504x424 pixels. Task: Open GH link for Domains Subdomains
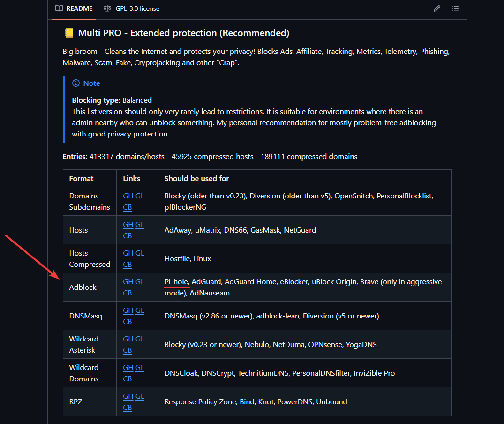(x=128, y=196)
